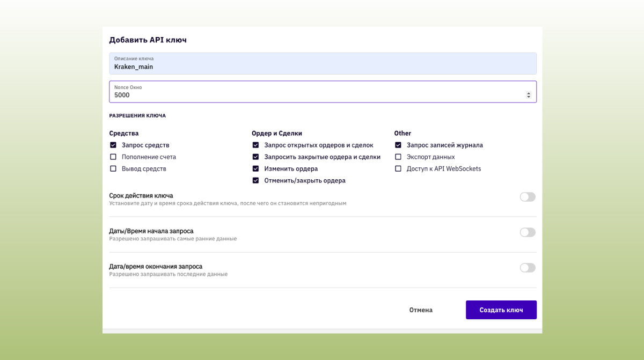Click the Добавить API ключ heading
644x360 pixels.
point(149,40)
